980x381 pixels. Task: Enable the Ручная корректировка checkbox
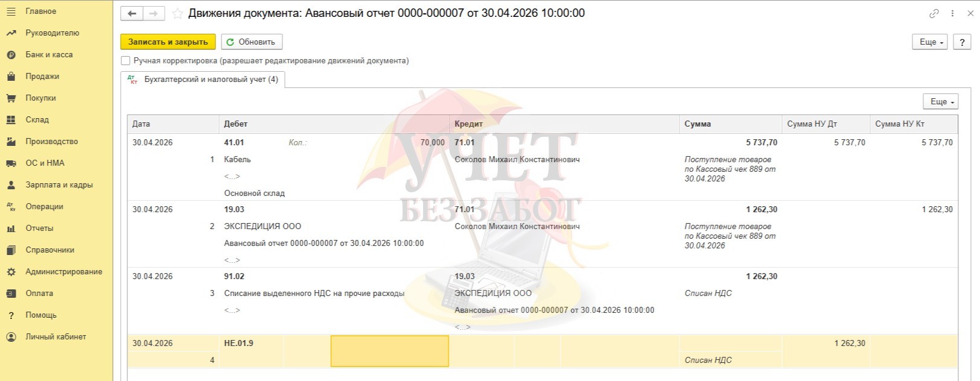point(126,61)
